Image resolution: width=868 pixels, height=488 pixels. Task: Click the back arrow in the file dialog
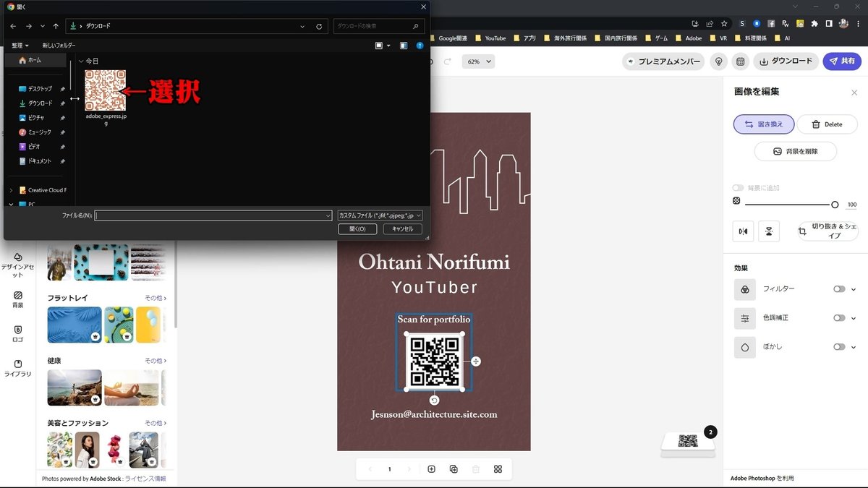(x=14, y=26)
